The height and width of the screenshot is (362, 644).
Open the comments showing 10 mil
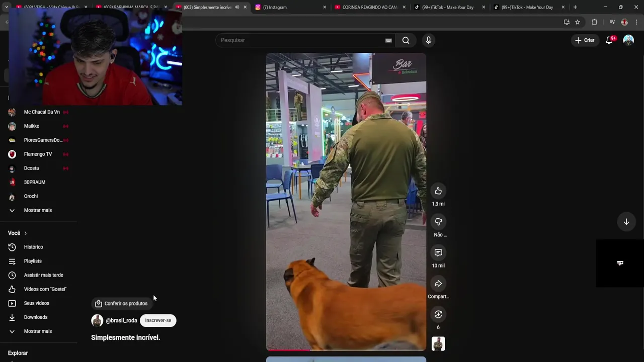click(438, 252)
